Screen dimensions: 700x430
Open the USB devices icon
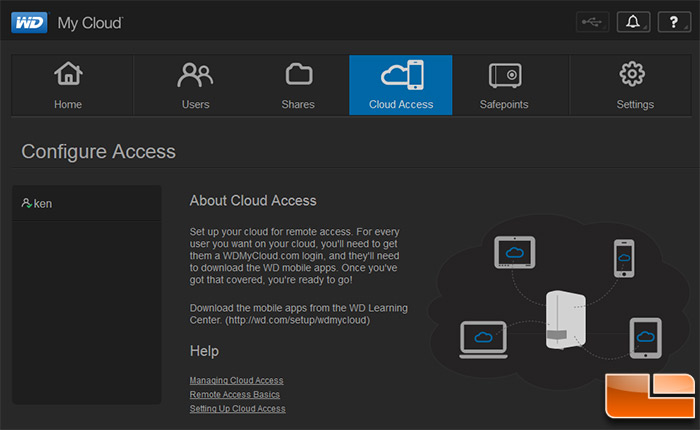pyautogui.click(x=592, y=22)
